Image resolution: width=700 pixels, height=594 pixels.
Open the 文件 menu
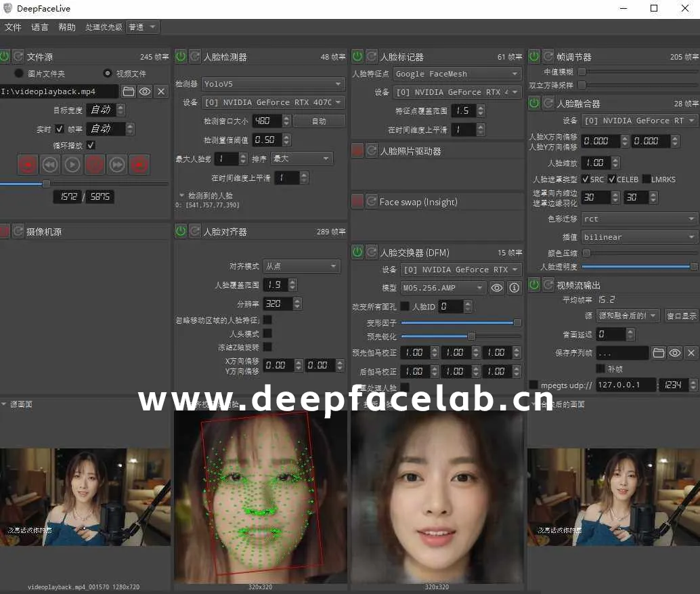(13, 27)
